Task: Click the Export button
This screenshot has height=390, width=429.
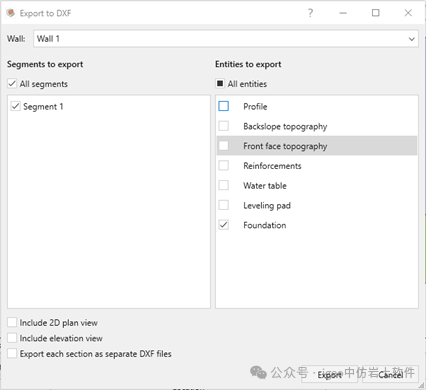Action: point(330,374)
